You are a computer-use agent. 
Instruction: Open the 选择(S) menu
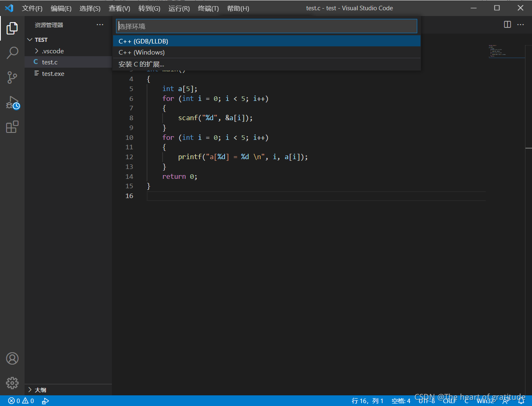pyautogui.click(x=90, y=8)
